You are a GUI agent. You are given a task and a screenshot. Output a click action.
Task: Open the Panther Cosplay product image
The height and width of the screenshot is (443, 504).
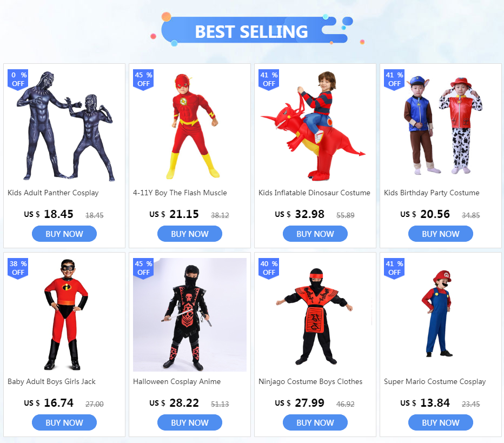[x=64, y=126]
